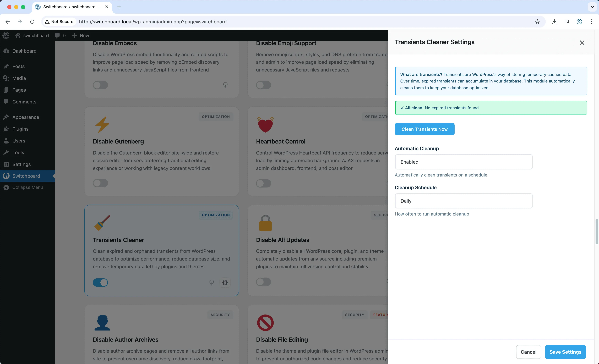Open the Transients Cleaner gear settings icon

click(x=225, y=283)
